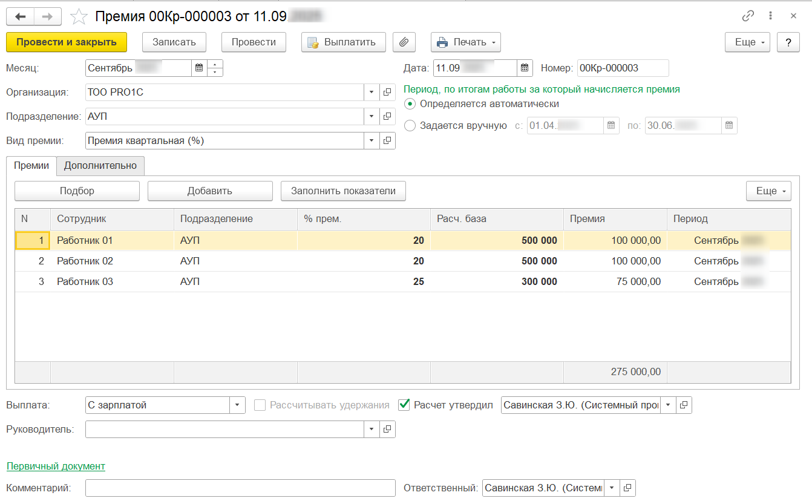Click into the Комментарий input field

pos(240,488)
